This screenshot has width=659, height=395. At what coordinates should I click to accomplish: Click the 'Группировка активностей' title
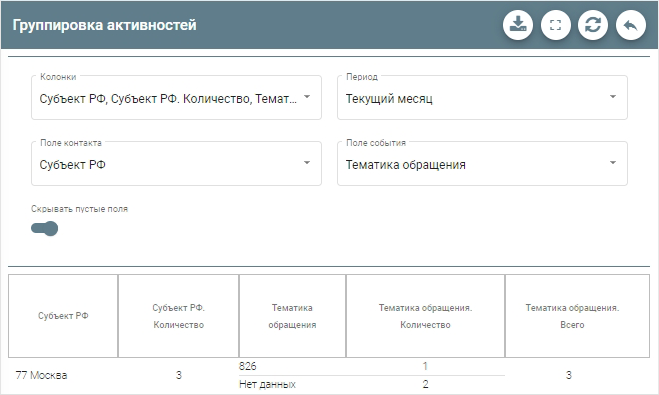click(105, 25)
